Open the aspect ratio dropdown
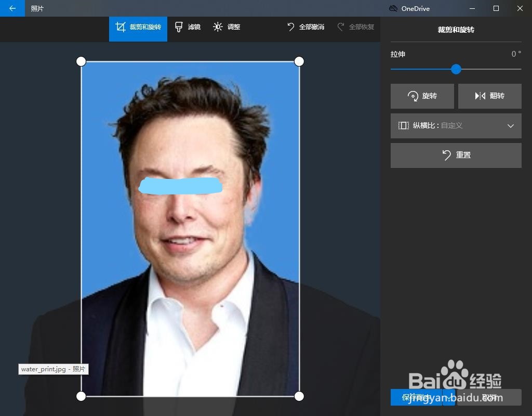The image size is (532, 416). point(456,126)
